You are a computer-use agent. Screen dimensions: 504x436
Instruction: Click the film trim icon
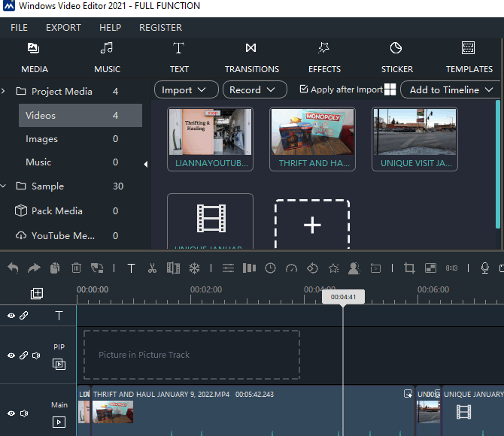pyautogui.click(x=173, y=268)
